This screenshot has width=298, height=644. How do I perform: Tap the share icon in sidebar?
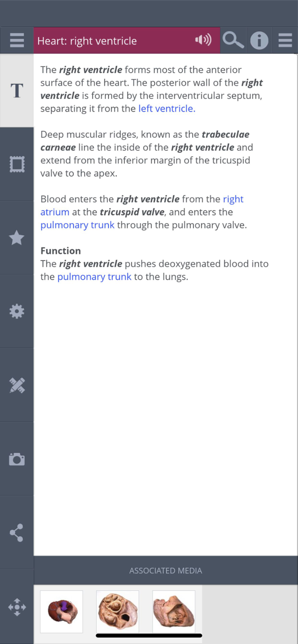click(x=17, y=533)
